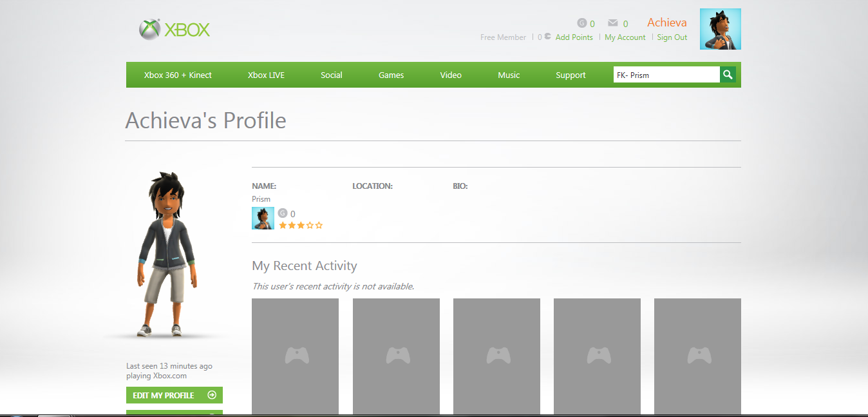868x417 pixels.
Task: Click the magnifier search button
Action: (x=728, y=75)
